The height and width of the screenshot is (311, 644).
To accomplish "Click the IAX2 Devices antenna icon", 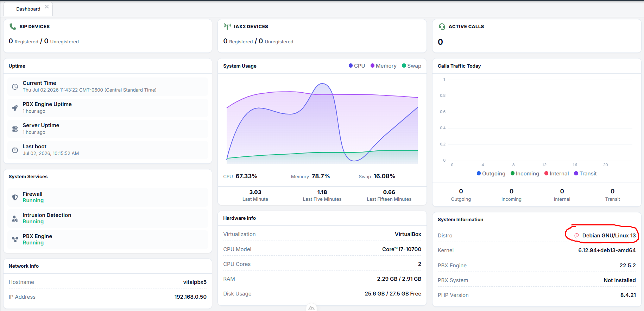I will (x=227, y=26).
